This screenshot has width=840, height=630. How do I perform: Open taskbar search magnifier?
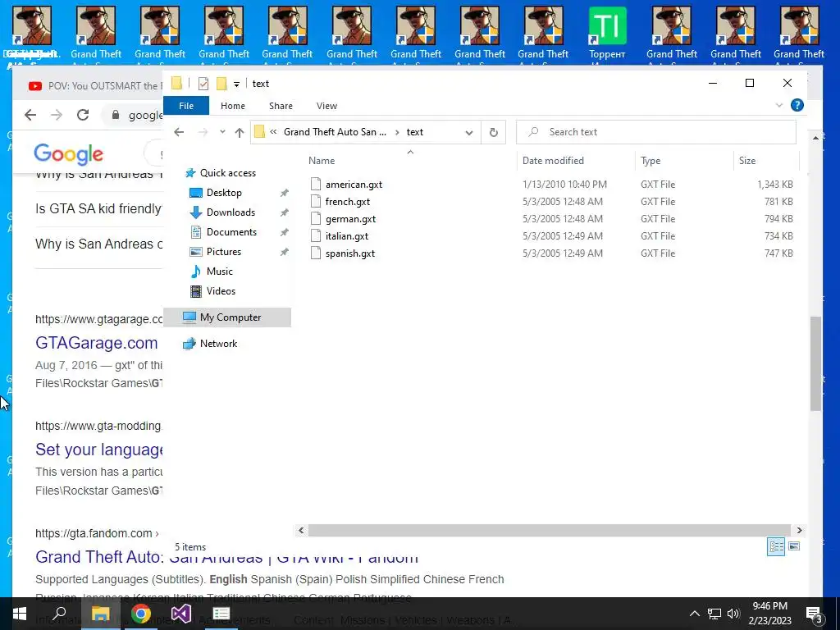click(59, 614)
